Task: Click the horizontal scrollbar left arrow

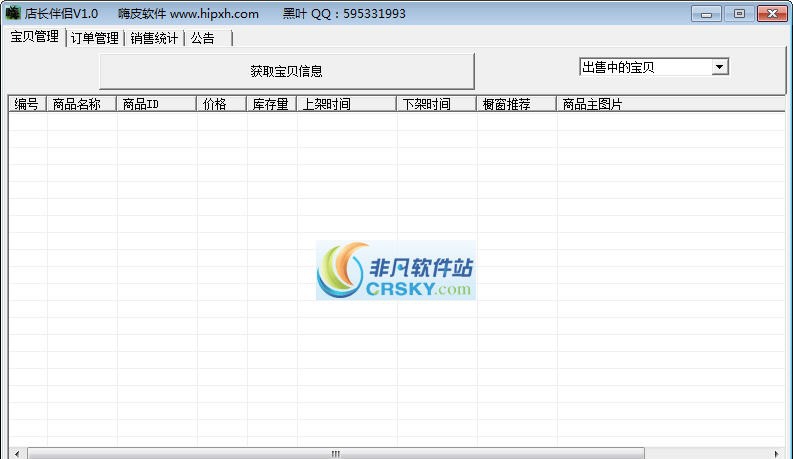Action: (x=17, y=453)
